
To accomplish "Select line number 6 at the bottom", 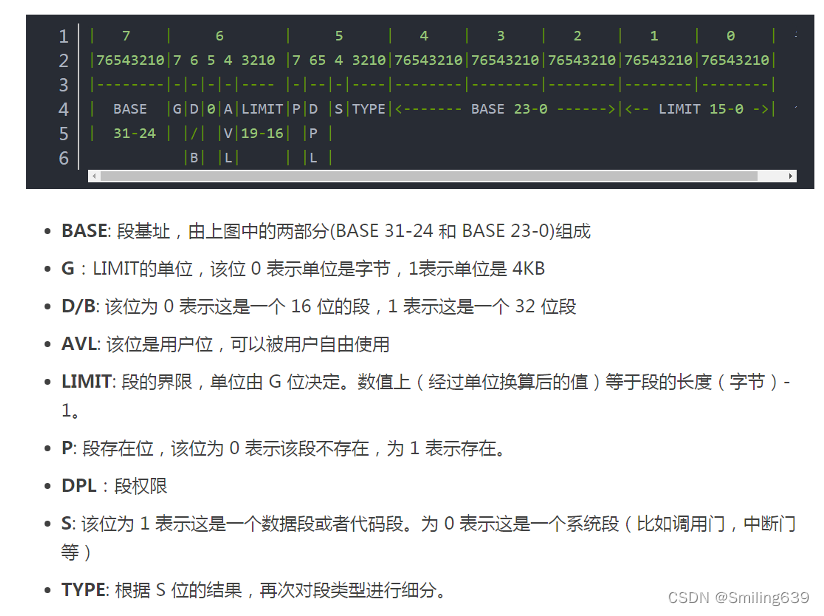I will (x=63, y=157).
